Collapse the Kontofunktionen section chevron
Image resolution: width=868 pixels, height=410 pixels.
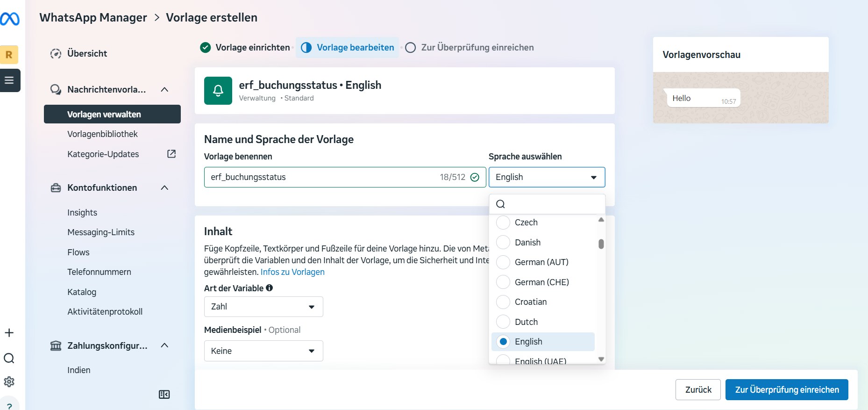point(164,187)
